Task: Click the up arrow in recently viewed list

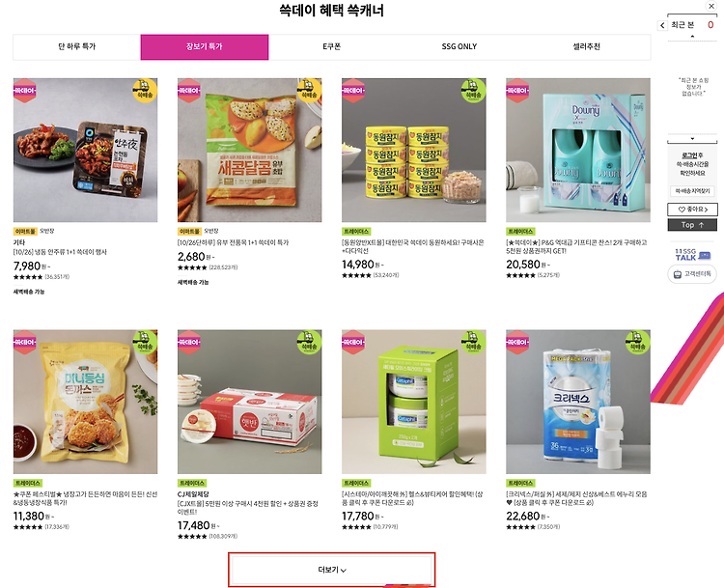Action: (x=692, y=37)
